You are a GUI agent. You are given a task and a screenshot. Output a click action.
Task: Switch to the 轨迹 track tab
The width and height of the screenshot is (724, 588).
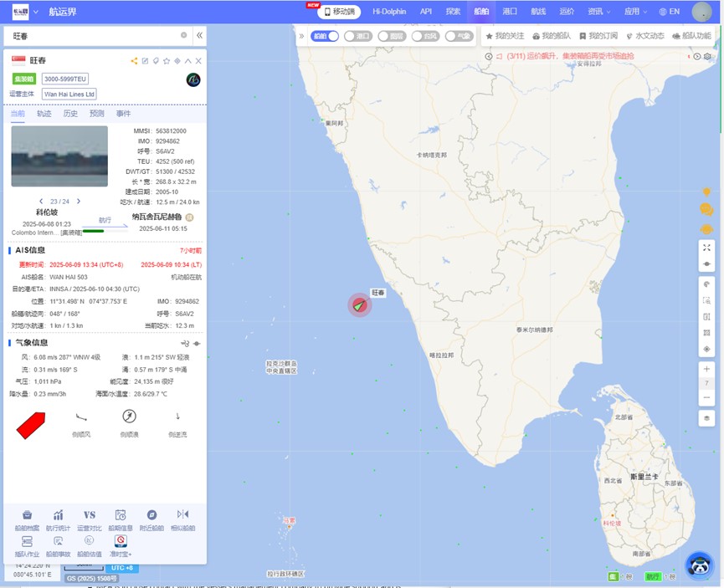(x=44, y=113)
